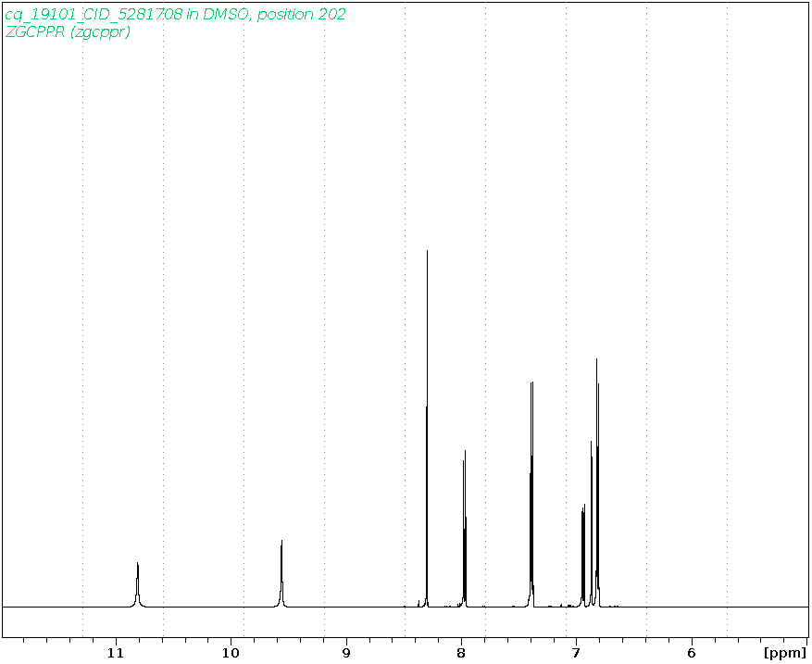Click the 9 ppm axis label
This screenshot has width=812, height=664.
346,654
